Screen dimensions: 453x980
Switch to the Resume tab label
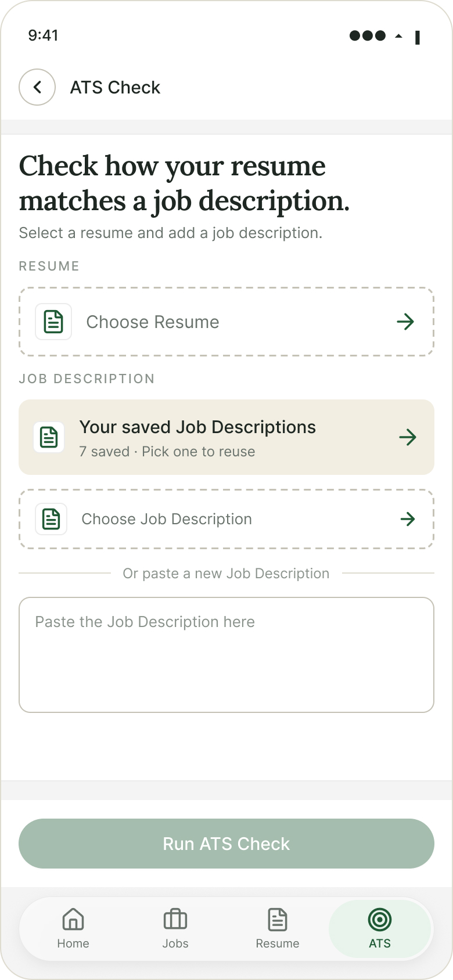point(278,943)
